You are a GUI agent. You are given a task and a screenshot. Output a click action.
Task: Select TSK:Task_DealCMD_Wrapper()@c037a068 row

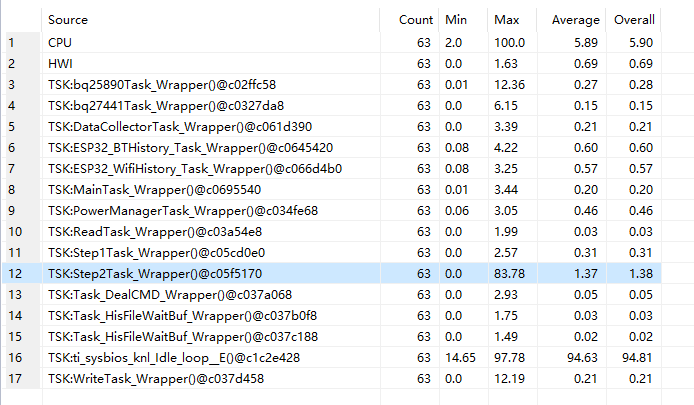coord(334,295)
